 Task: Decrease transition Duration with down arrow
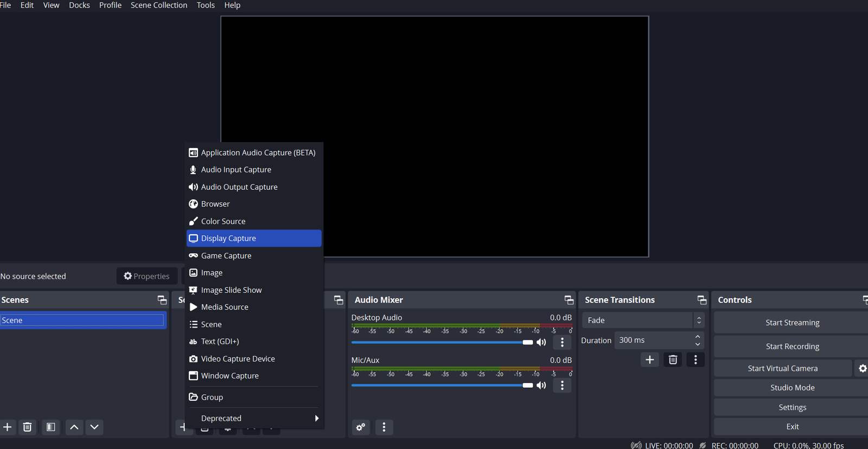[698, 344]
